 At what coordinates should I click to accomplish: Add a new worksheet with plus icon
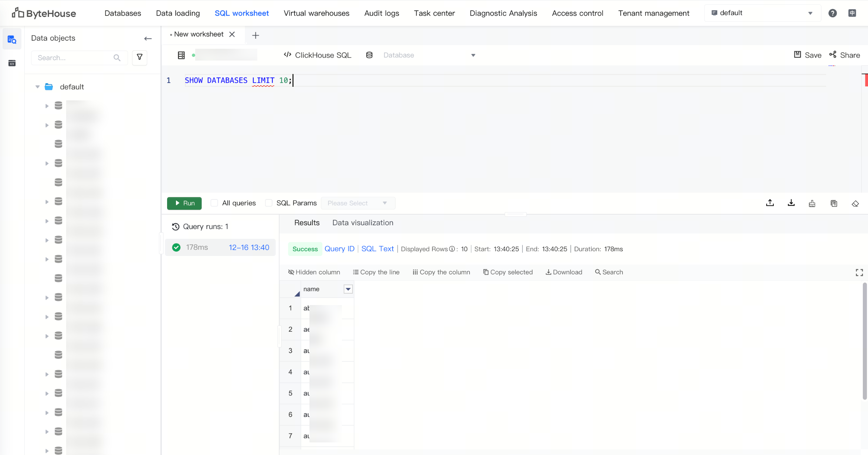click(255, 35)
